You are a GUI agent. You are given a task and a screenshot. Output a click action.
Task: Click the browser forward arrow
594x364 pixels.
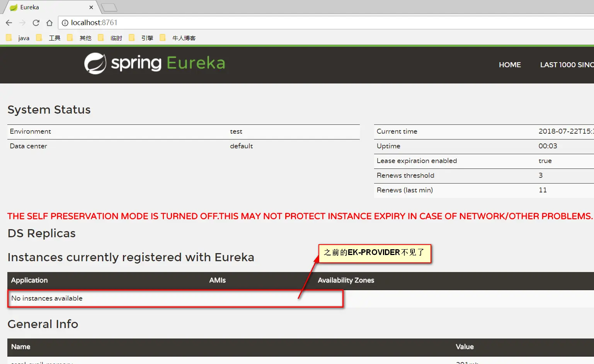pos(22,23)
